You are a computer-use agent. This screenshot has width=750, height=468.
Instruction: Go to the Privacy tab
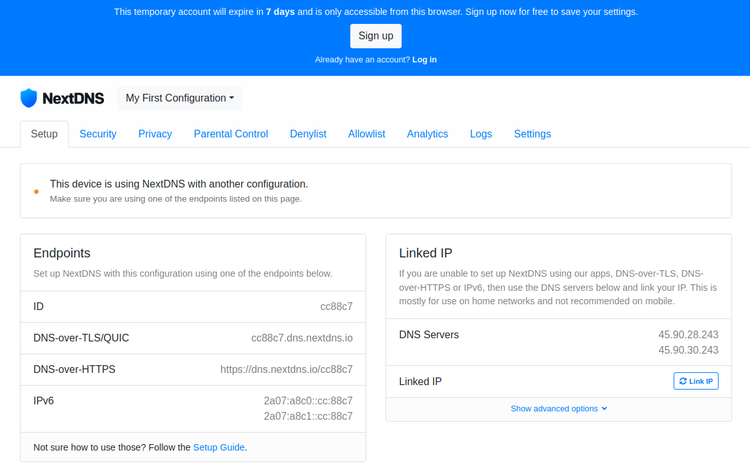pyautogui.click(x=155, y=134)
